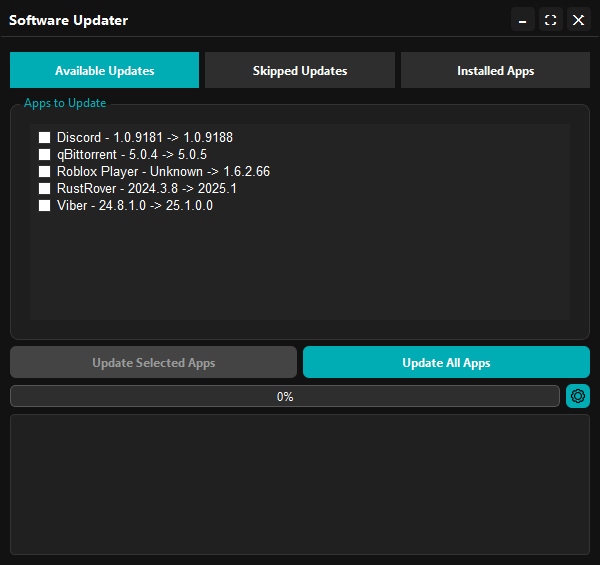Open the Skipped Updates tab
Viewport: 600px width, 565px height.
[300, 70]
